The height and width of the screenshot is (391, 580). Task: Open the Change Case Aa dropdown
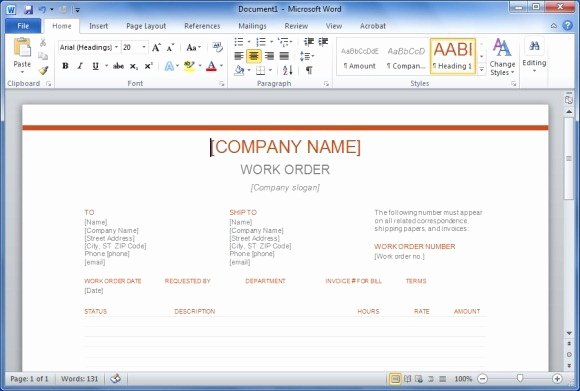(x=193, y=47)
